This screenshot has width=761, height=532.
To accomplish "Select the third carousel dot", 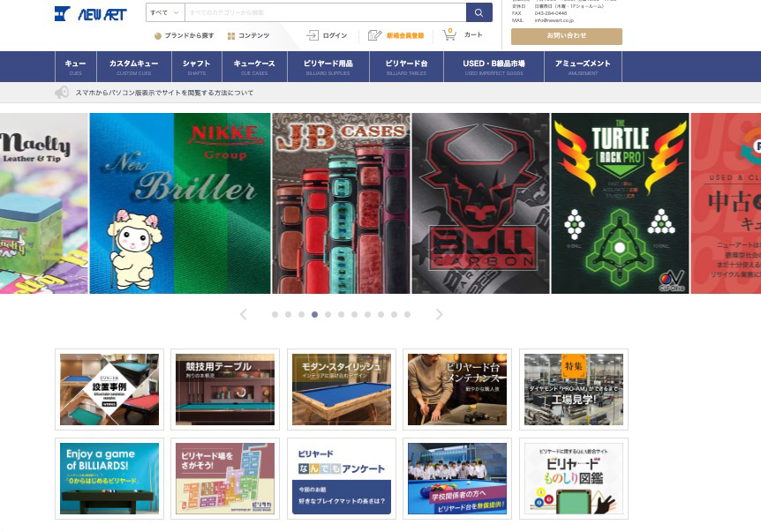I will (x=301, y=315).
